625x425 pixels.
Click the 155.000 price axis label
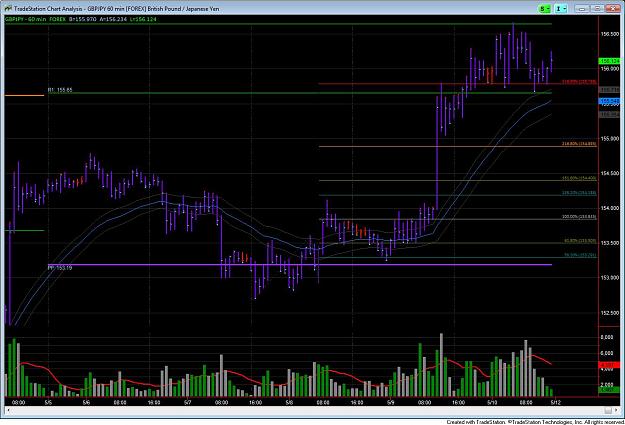(x=609, y=139)
